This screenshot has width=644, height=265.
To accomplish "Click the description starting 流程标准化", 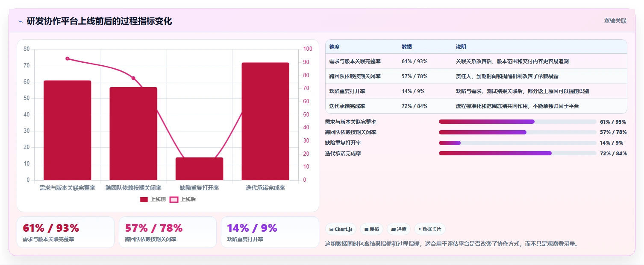I will pyautogui.click(x=518, y=106).
